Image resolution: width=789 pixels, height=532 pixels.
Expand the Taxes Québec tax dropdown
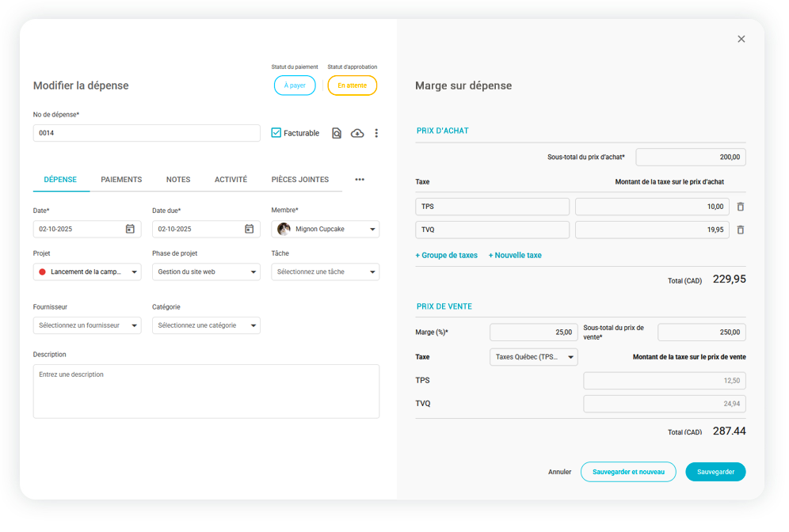(534, 357)
